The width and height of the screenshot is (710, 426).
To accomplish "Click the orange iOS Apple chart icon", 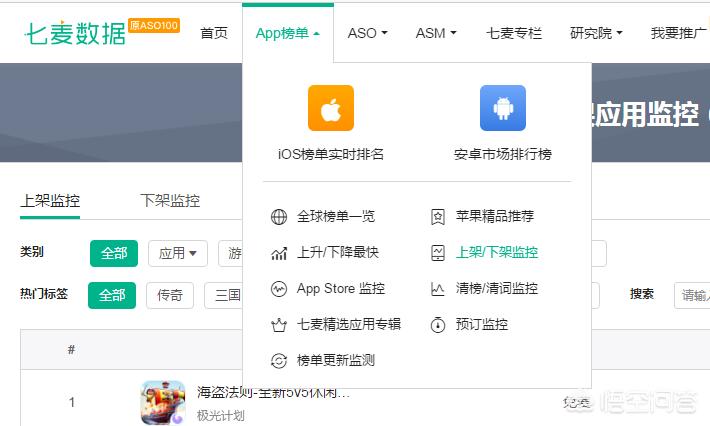I will [330, 108].
